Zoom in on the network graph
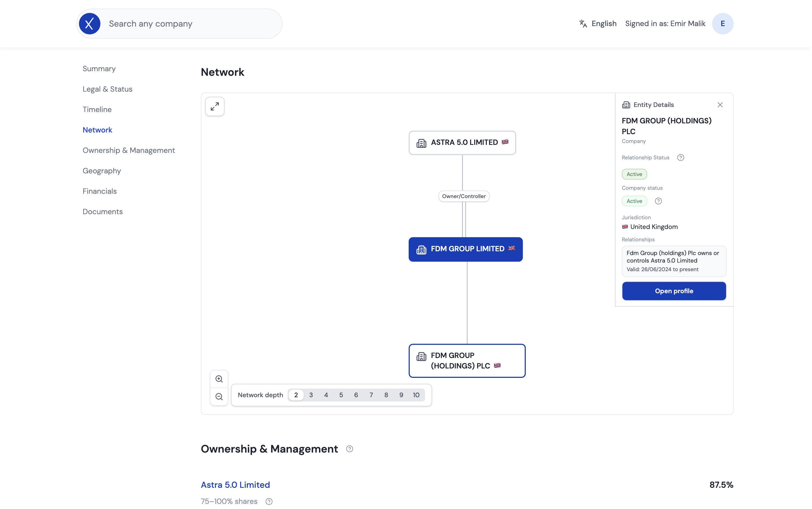The image size is (812, 509). coord(219,379)
